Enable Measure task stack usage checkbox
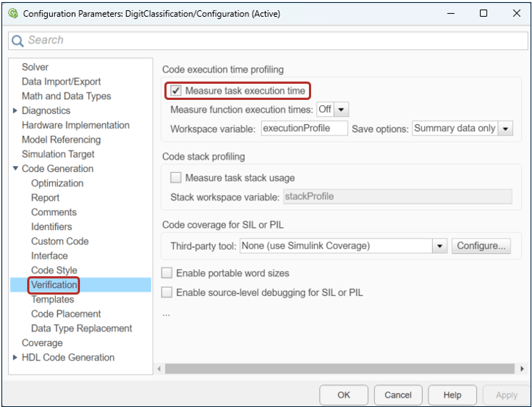Image resolution: width=532 pixels, height=407 pixels. [176, 178]
